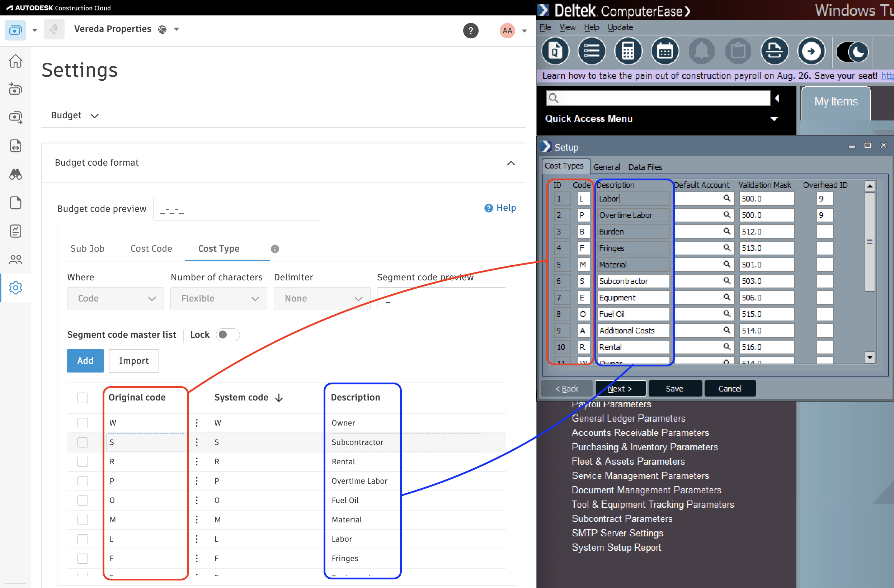
Task: Check the checkbox for the Rental row
Action: (x=83, y=461)
